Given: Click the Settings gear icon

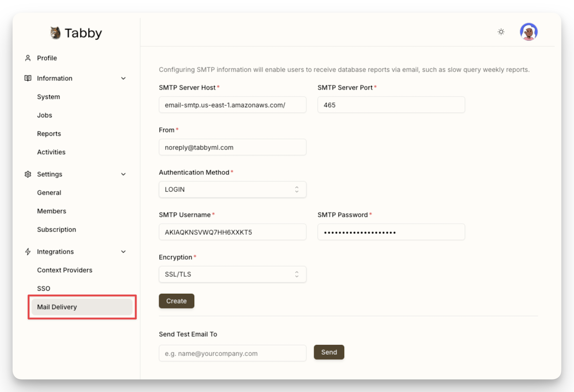Looking at the screenshot, I should [x=28, y=174].
